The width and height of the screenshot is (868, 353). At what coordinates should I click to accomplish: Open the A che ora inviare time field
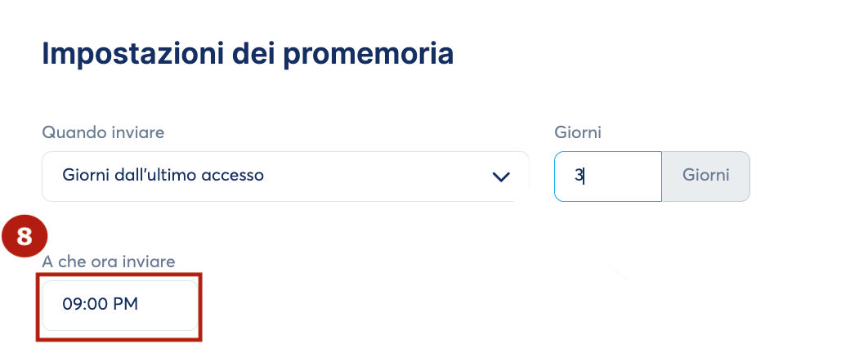[119, 306]
